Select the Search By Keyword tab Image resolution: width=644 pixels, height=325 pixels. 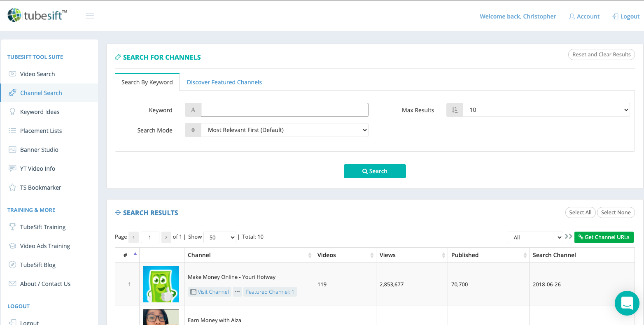coord(147,82)
